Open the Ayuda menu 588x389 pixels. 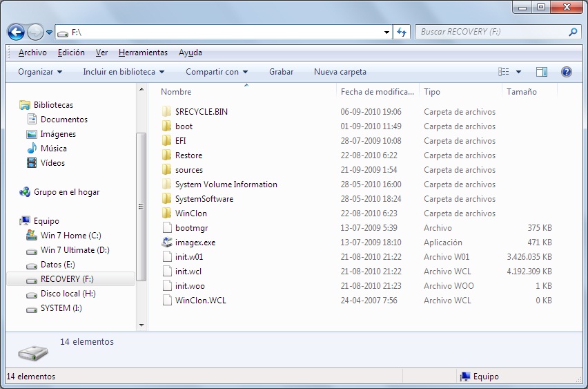coord(190,53)
